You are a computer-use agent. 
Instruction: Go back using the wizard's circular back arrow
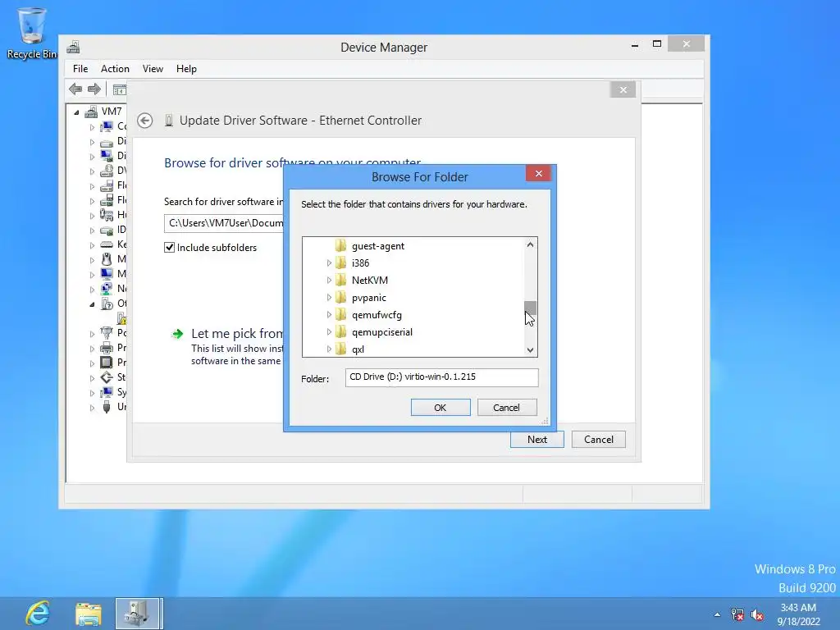pos(144,121)
